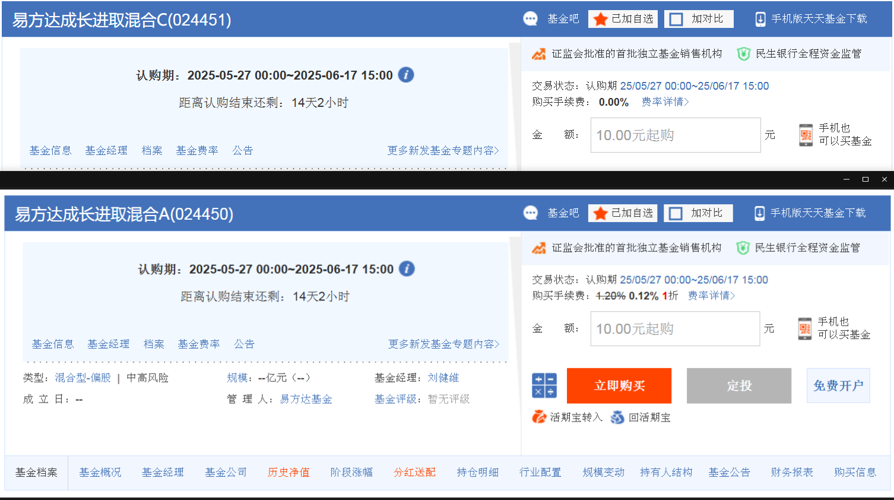The width and height of the screenshot is (894, 500).
Task: Click the 免费开户 button
Action: pos(838,385)
